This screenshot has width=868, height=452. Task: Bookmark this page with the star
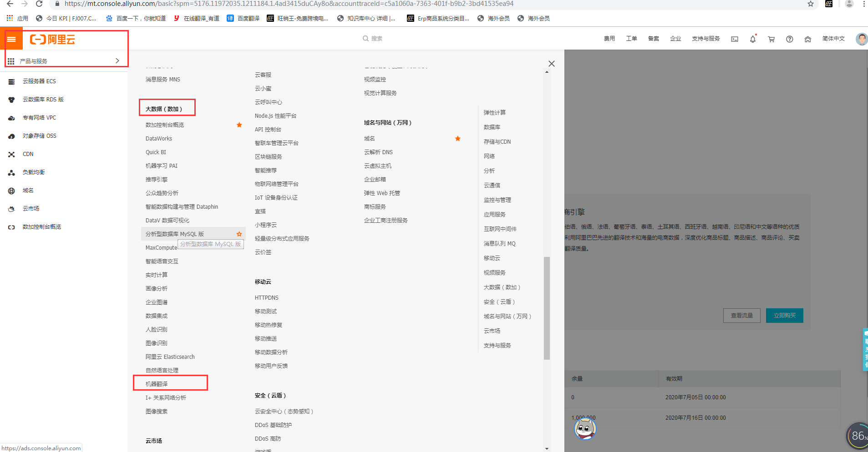coord(811,4)
